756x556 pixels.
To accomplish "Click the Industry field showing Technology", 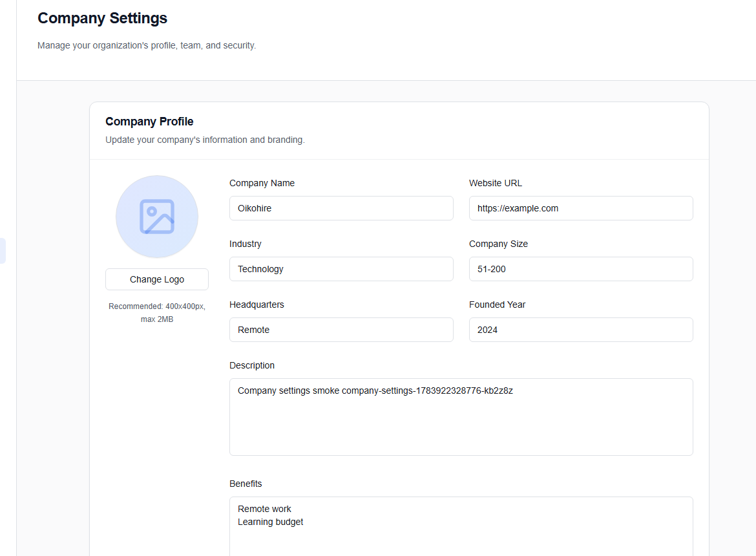I will click(341, 269).
